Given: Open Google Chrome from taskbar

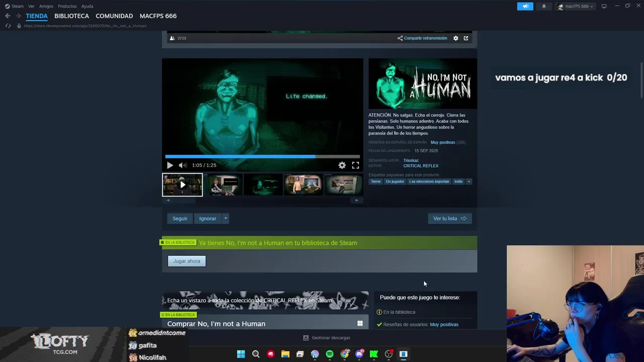Looking at the screenshot, I should pos(345,354).
